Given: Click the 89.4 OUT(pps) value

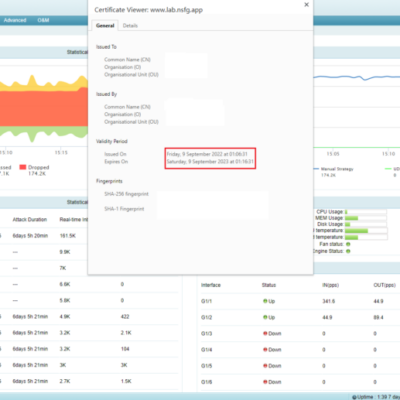Looking at the screenshot, I should tap(378, 317).
